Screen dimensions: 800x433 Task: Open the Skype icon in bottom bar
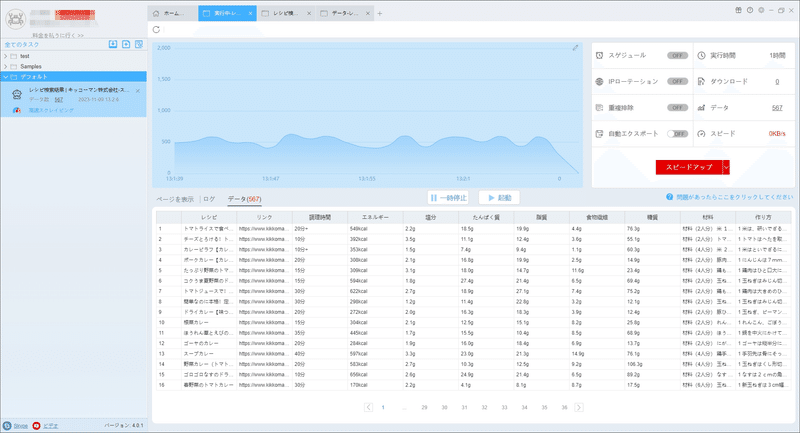point(7,425)
